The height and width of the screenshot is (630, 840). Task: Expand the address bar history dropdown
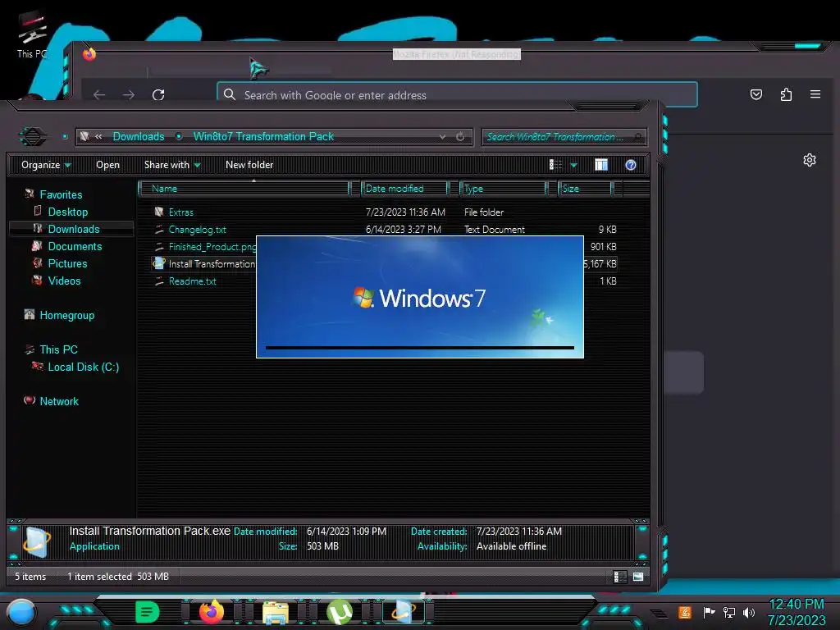click(442, 137)
